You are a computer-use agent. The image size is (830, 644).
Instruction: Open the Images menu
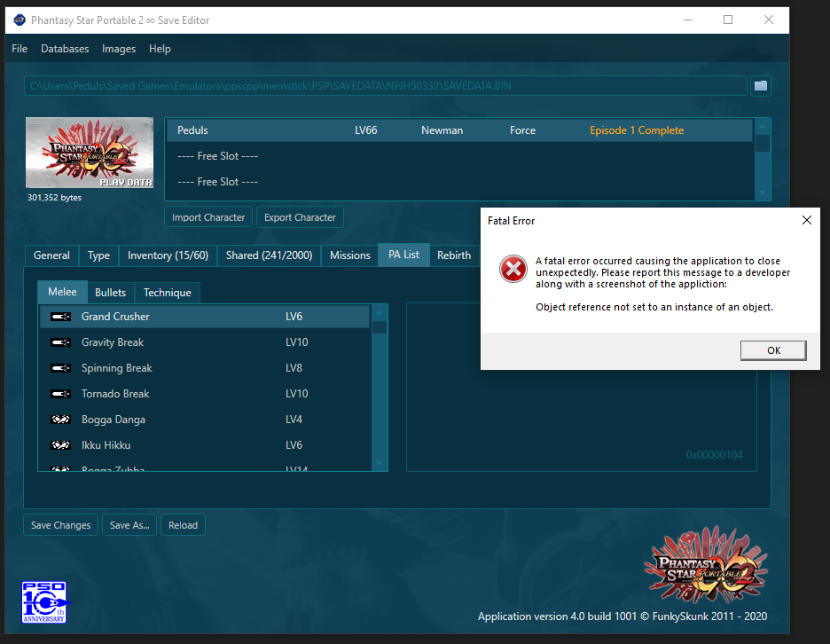point(119,49)
